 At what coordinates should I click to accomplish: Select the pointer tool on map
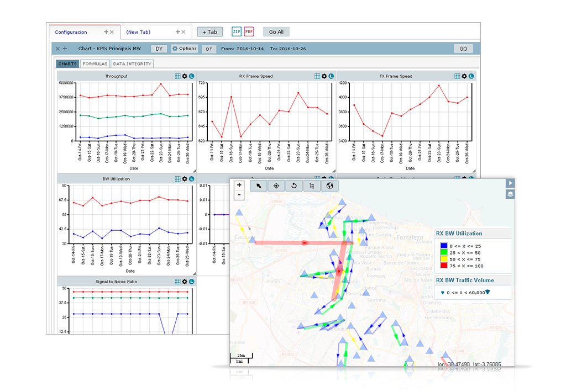coord(258,186)
